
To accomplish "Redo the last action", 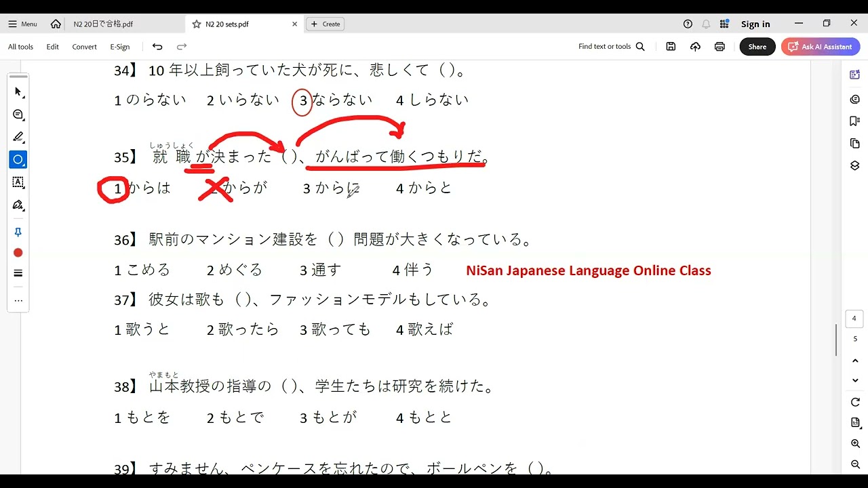I will click(x=182, y=47).
